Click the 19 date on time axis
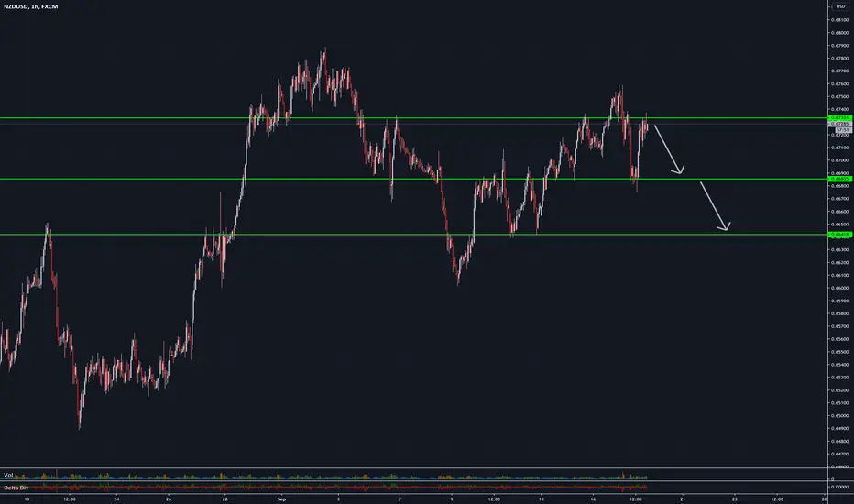 coord(27,499)
